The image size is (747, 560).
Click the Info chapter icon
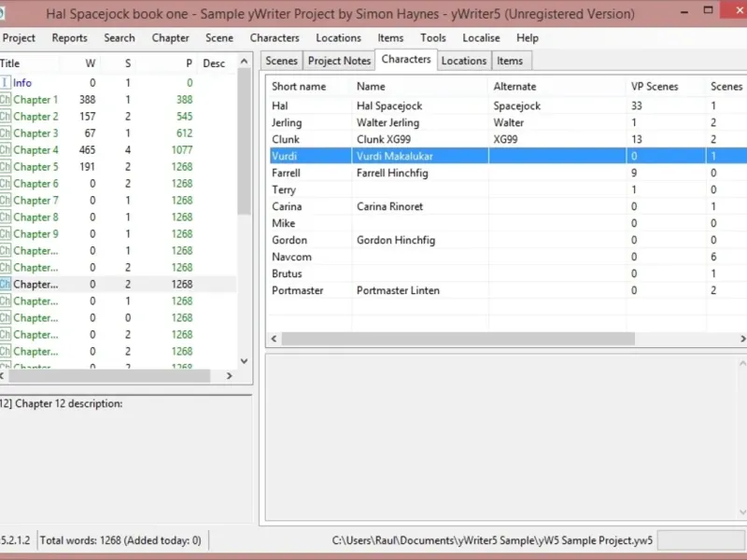(x=5, y=83)
